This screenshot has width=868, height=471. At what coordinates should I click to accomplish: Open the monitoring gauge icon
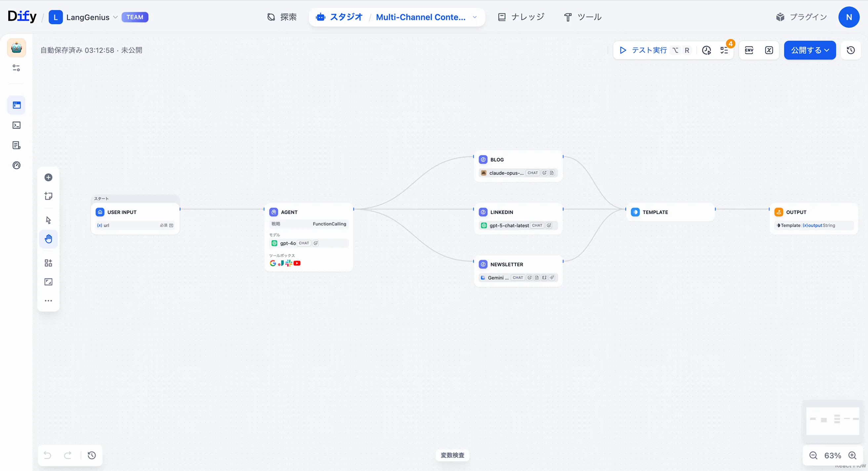click(x=17, y=165)
